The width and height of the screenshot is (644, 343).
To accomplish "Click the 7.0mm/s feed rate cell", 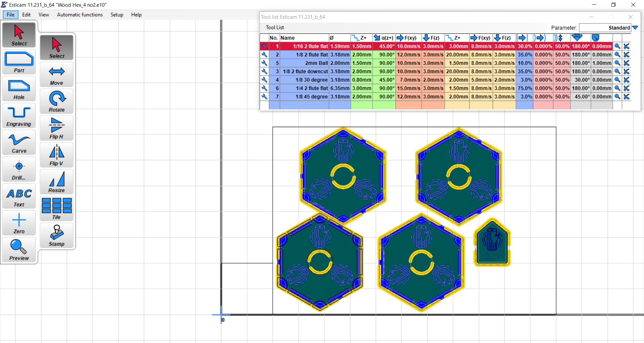I will click(x=409, y=80).
